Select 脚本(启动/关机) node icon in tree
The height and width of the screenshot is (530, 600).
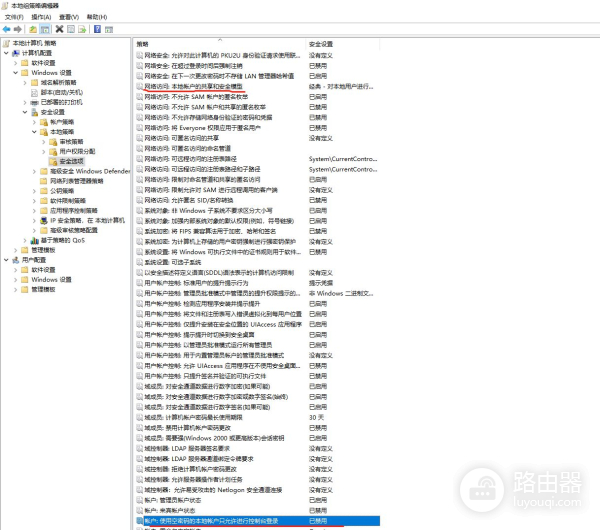click(x=34, y=92)
